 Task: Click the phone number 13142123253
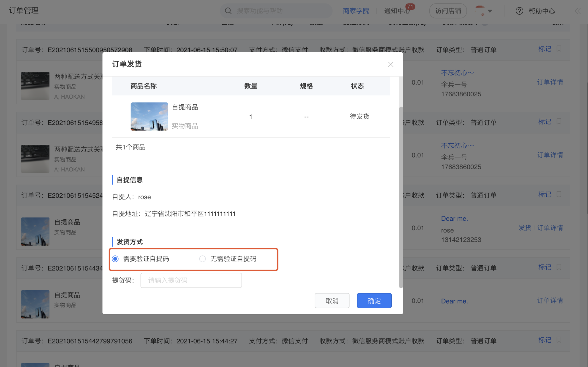click(461, 240)
